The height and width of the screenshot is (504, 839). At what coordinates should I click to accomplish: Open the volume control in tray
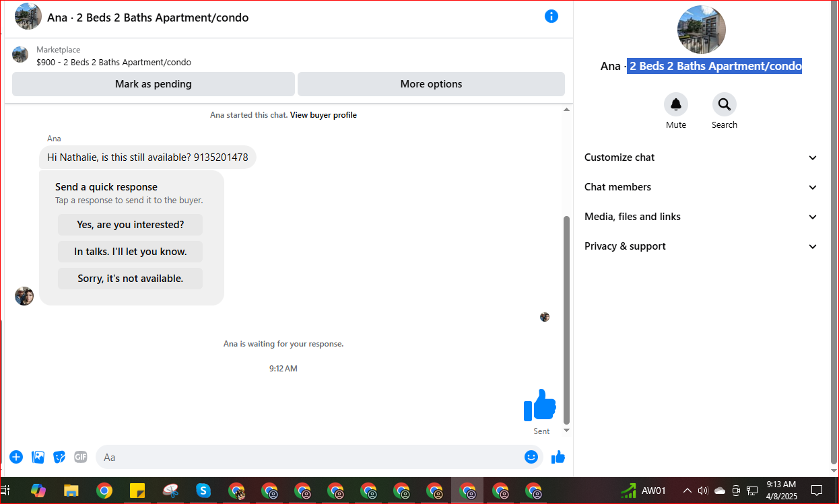(704, 491)
